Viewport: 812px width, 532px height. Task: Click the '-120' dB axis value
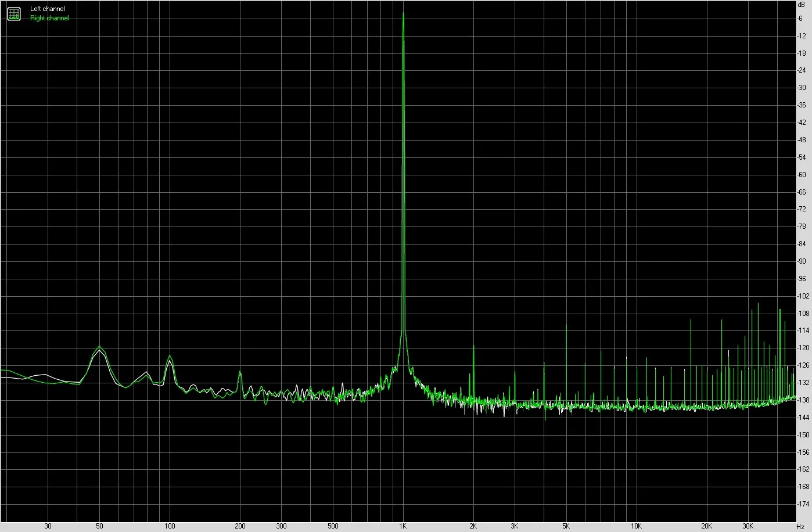tap(804, 348)
